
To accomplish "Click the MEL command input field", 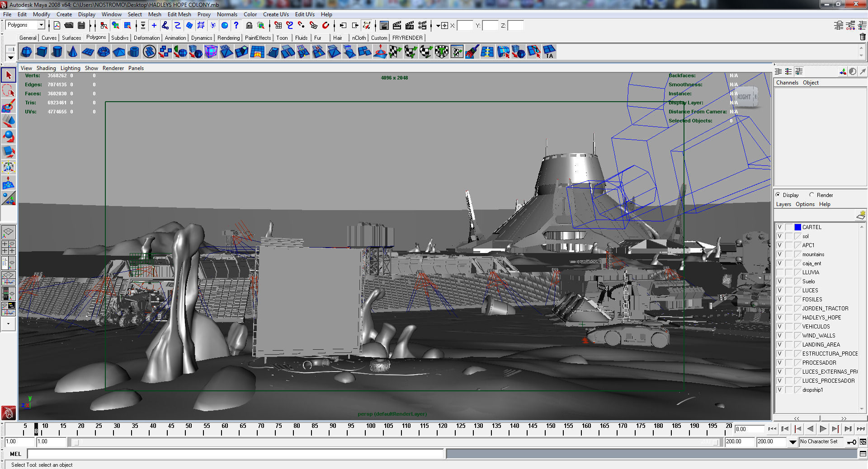I will [x=236, y=454].
